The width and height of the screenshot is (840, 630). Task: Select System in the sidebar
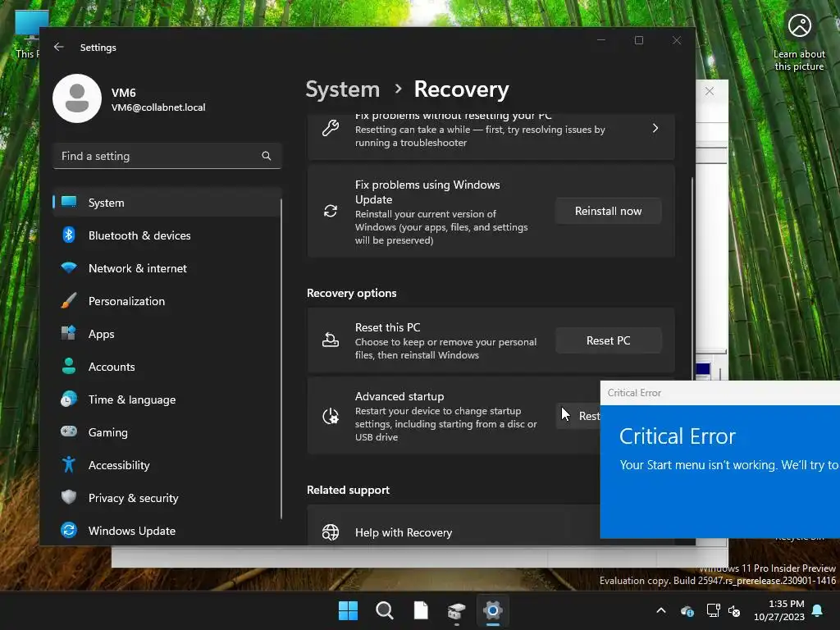pos(167,203)
